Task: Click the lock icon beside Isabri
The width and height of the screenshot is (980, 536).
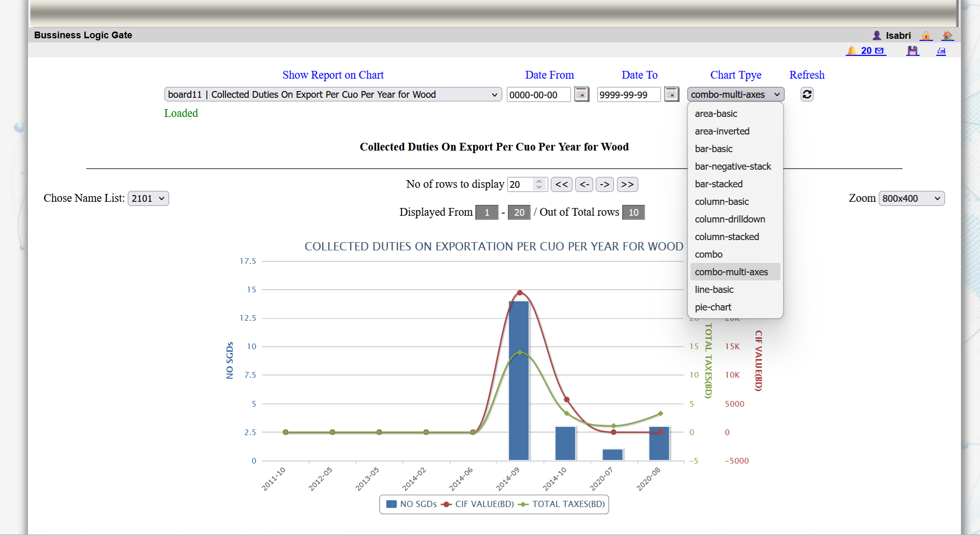Action: click(x=926, y=36)
